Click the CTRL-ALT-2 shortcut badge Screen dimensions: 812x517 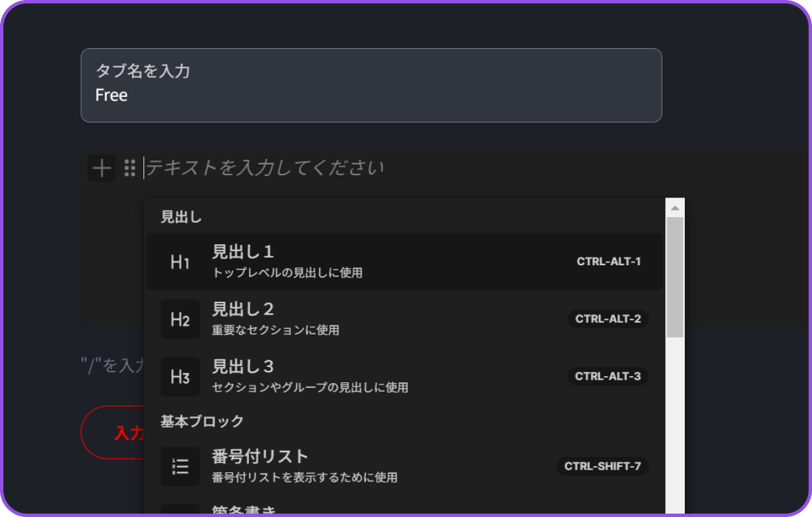[608, 319]
